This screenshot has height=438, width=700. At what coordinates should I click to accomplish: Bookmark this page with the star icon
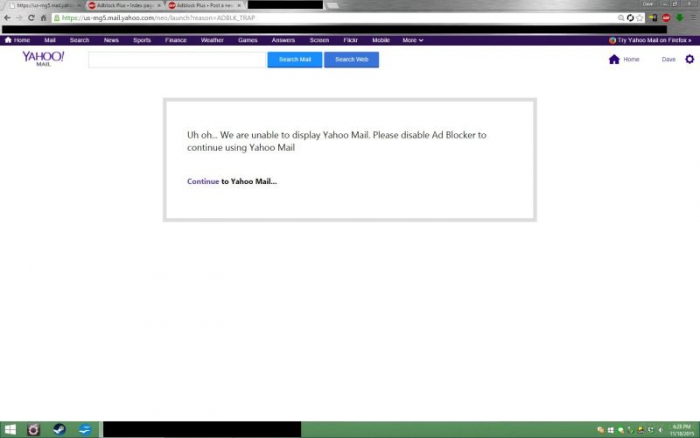pyautogui.click(x=640, y=18)
